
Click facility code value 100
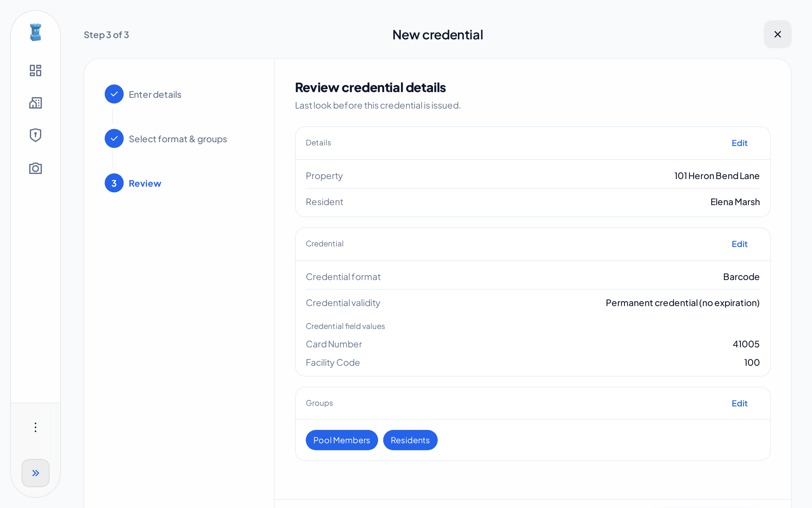point(752,363)
